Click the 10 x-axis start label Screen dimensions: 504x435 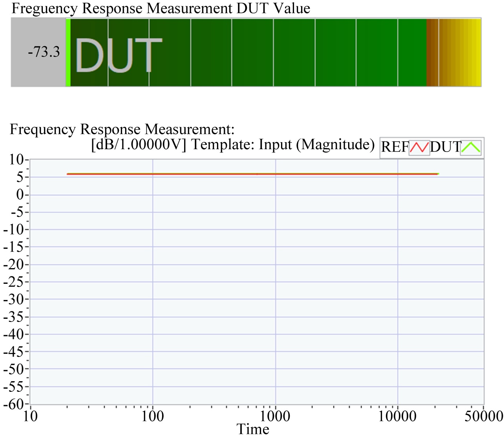point(30,416)
